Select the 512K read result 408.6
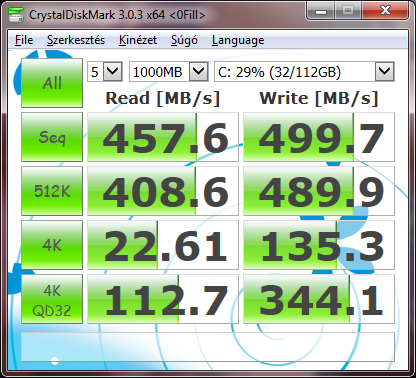Viewport: 416px width, 378px height. coord(163,191)
